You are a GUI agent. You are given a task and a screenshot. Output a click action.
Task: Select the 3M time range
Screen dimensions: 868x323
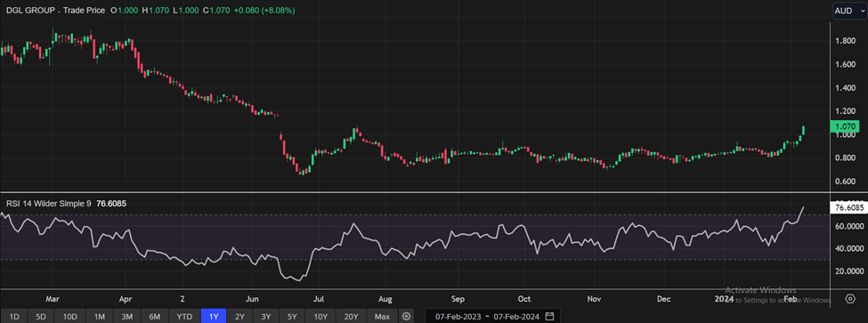126,317
